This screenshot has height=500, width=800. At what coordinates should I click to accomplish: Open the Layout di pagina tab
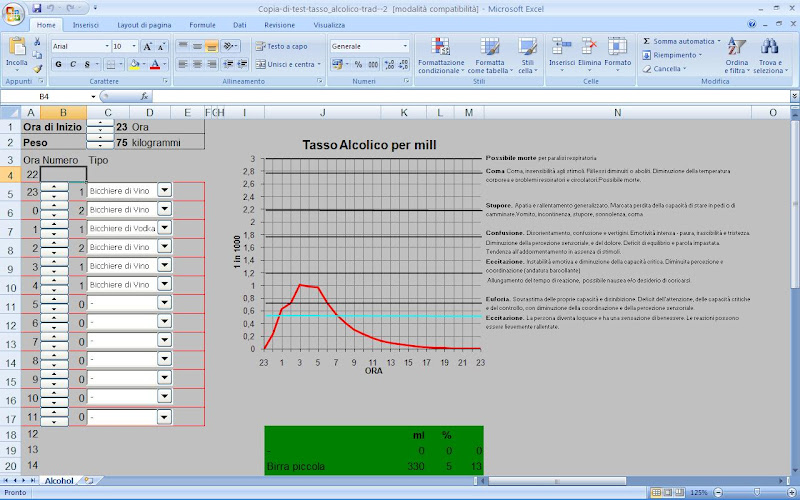[x=144, y=25]
